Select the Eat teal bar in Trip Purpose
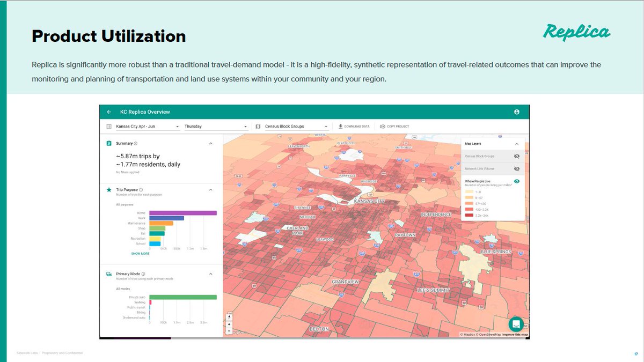 pos(157,233)
